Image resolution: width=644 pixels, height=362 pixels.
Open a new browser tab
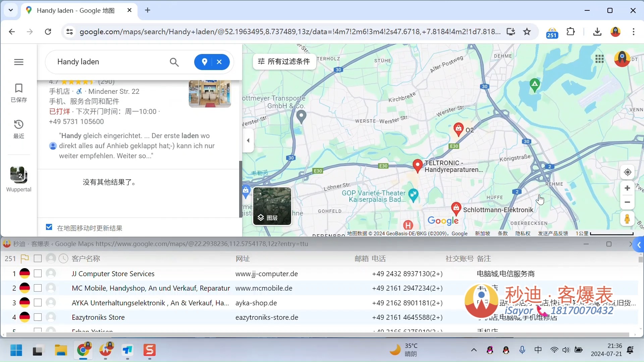click(148, 10)
